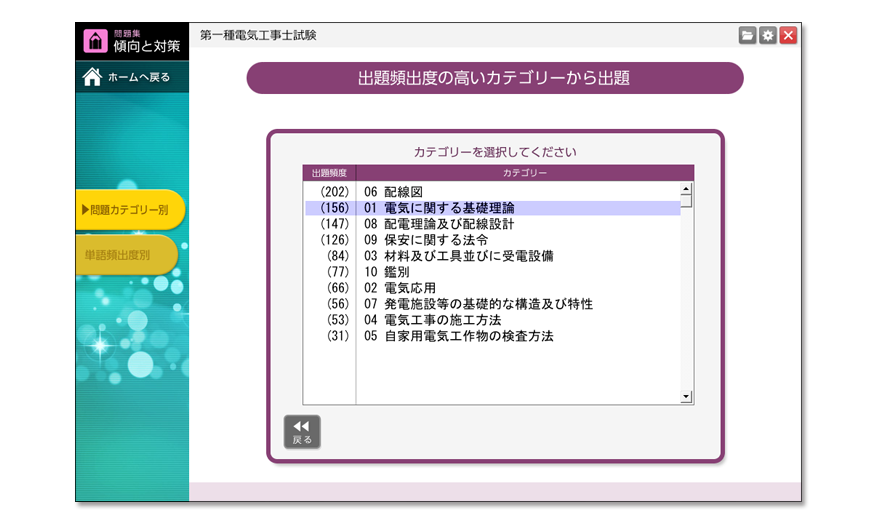Click frequency value (147) in the list
Image resolution: width=880 pixels, height=530 pixels.
point(334,224)
